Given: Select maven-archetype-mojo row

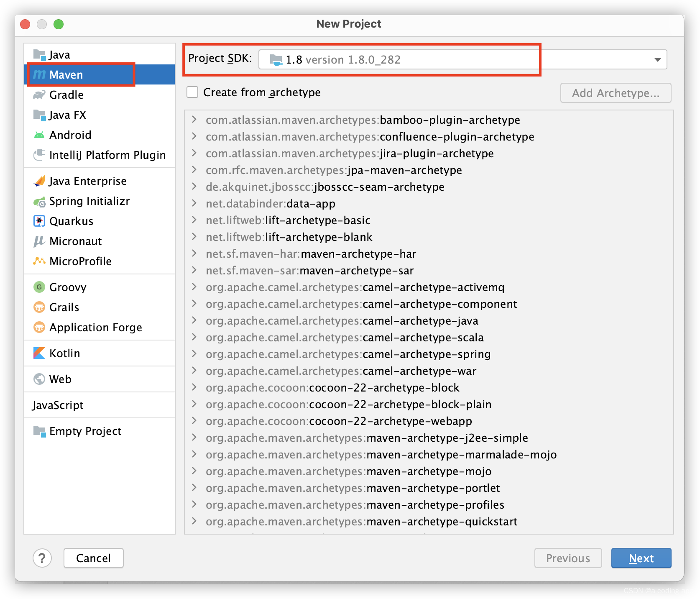Looking at the screenshot, I should tap(429, 471).
